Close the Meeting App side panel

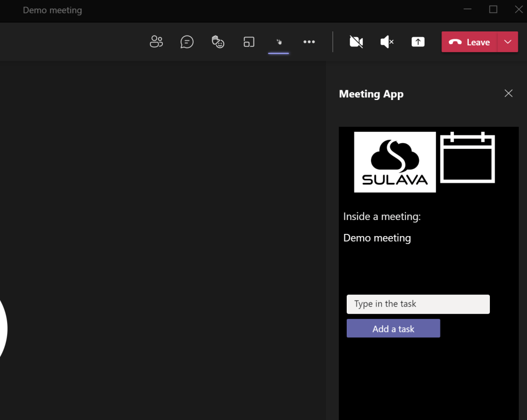[508, 93]
